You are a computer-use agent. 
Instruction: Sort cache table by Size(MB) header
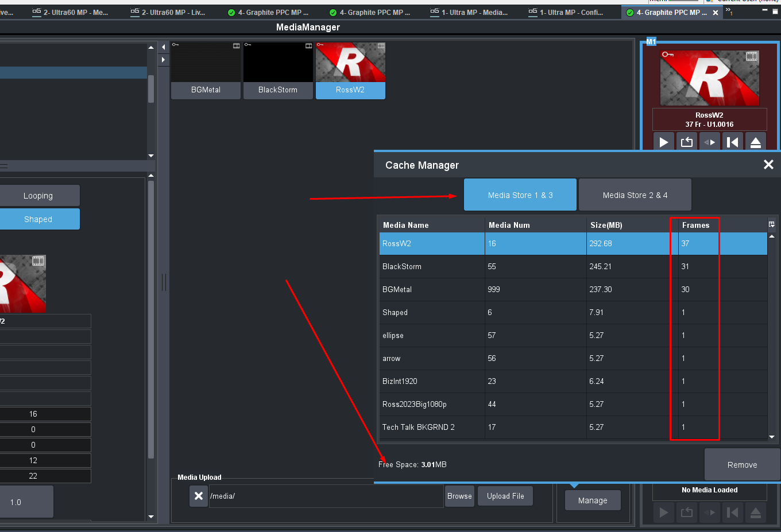tap(632, 225)
